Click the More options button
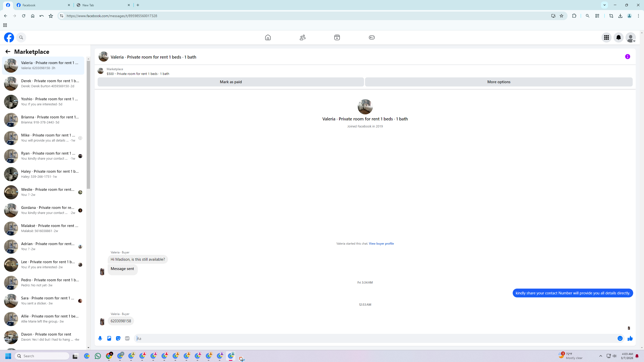Viewport: 644px width, 362px height. pos(499,82)
